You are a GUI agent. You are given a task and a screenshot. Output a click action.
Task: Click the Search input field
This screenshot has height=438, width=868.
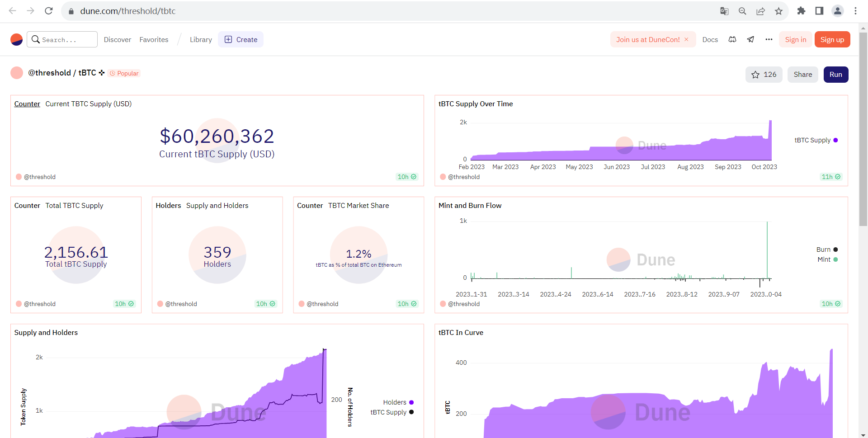click(62, 39)
